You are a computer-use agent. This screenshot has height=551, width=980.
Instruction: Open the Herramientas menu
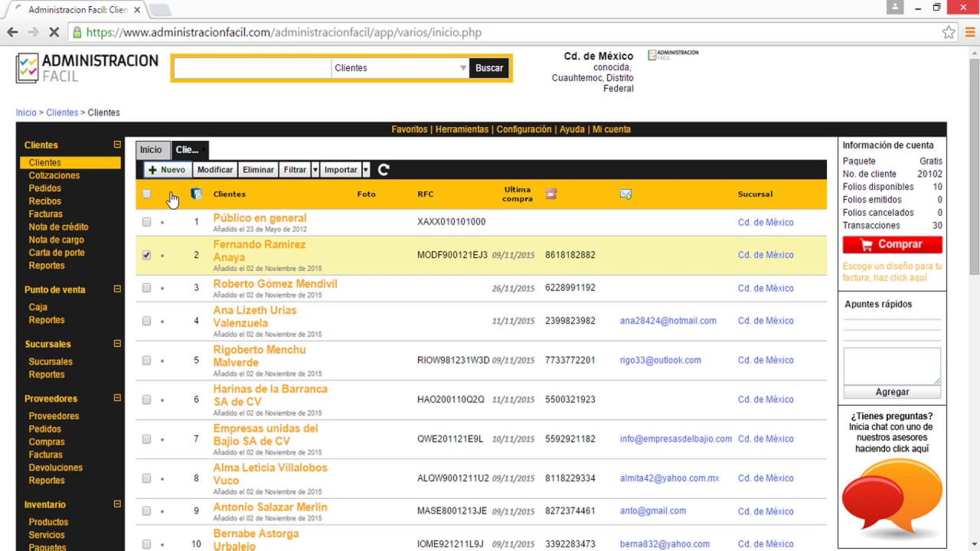point(462,129)
